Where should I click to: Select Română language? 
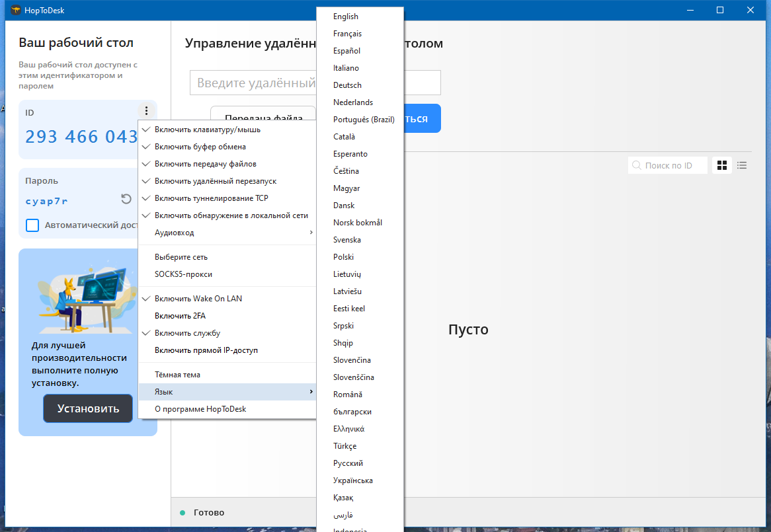[x=360, y=395]
